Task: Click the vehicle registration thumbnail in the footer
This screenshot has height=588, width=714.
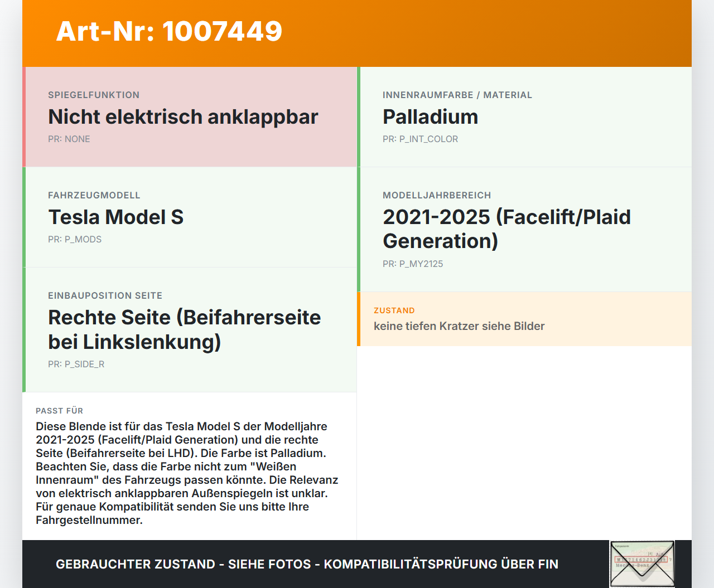Action: pos(642,563)
